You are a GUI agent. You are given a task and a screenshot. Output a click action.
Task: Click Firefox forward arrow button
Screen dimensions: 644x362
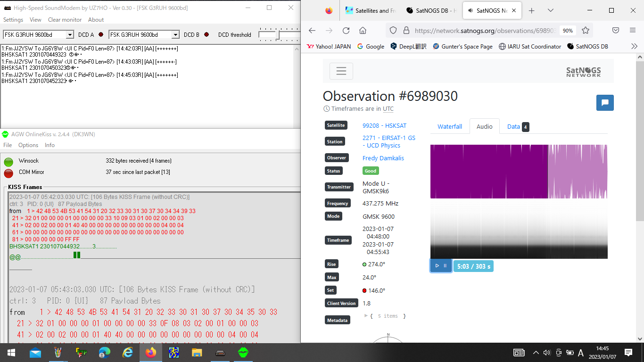329,30
